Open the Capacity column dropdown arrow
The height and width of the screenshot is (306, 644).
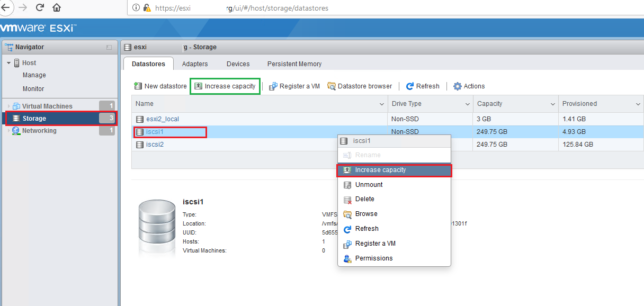coord(553,104)
